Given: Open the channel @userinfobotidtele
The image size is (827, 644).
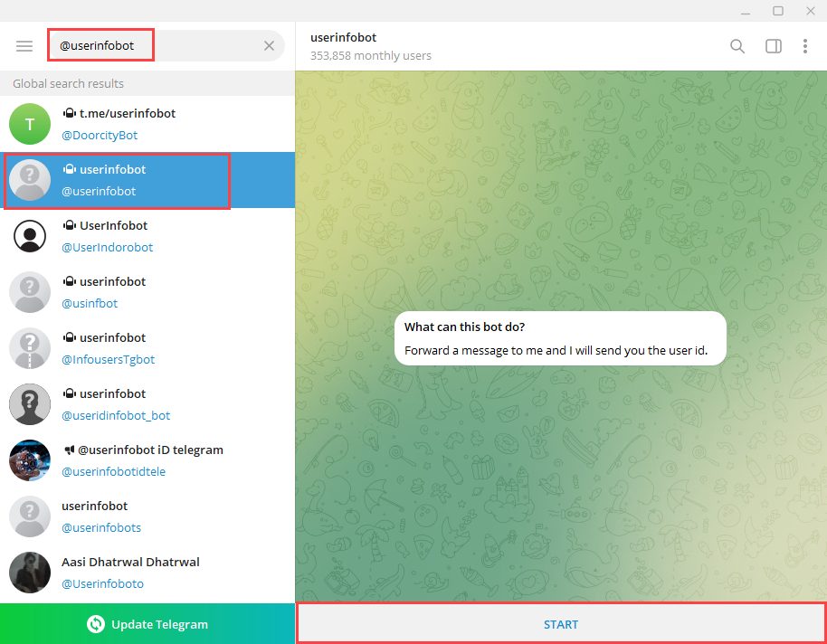Looking at the screenshot, I should point(147,459).
